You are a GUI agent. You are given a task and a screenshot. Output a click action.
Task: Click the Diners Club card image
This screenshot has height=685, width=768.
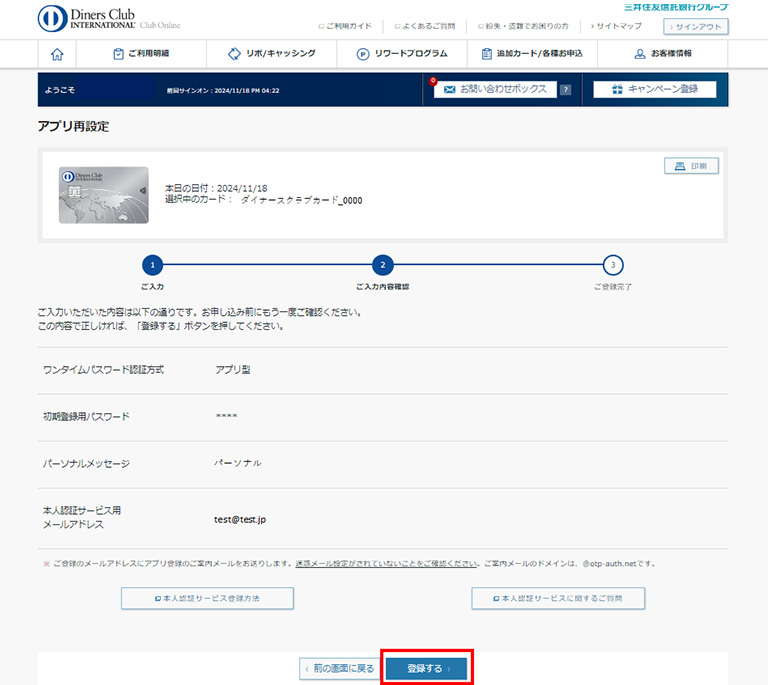click(103, 195)
